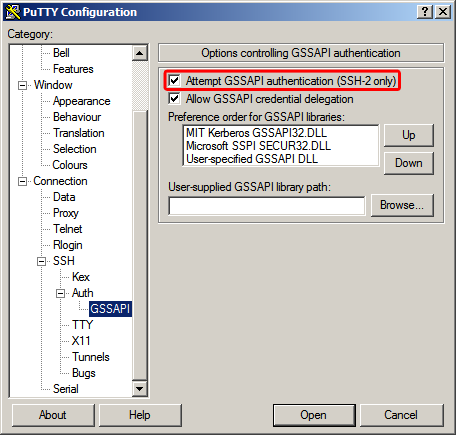456x435 pixels.
Task: Collapse the Window tree node
Action: (x=22, y=85)
